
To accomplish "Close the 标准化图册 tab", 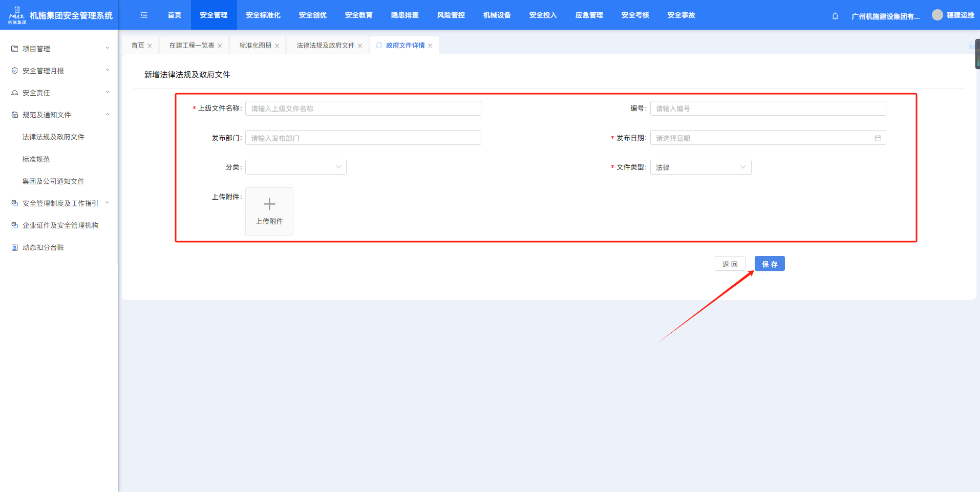I will pos(278,46).
